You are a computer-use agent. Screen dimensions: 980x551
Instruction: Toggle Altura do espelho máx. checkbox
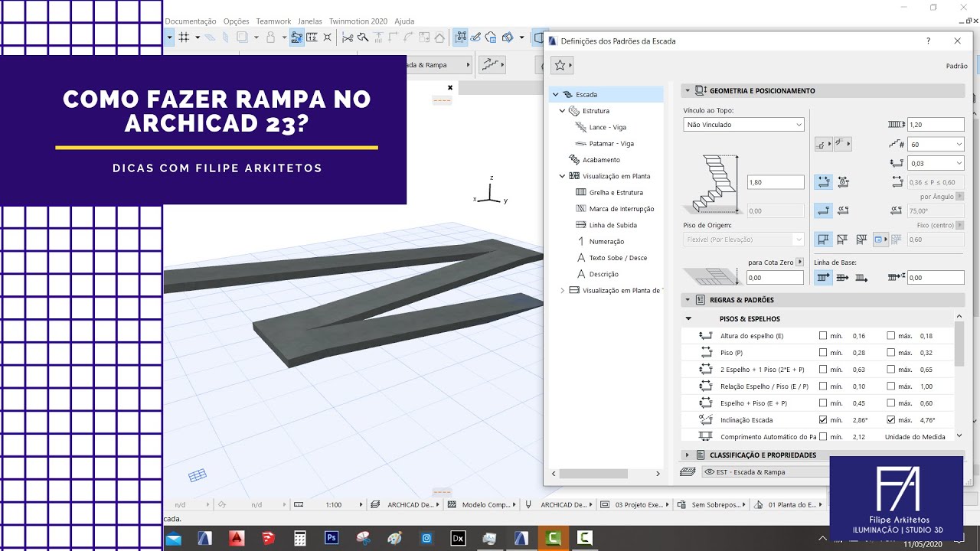(x=891, y=336)
